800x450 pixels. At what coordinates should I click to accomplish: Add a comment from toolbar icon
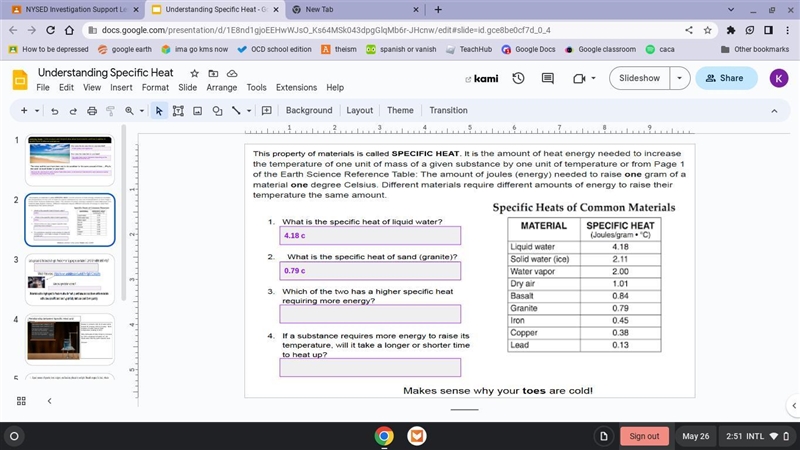coord(266,111)
